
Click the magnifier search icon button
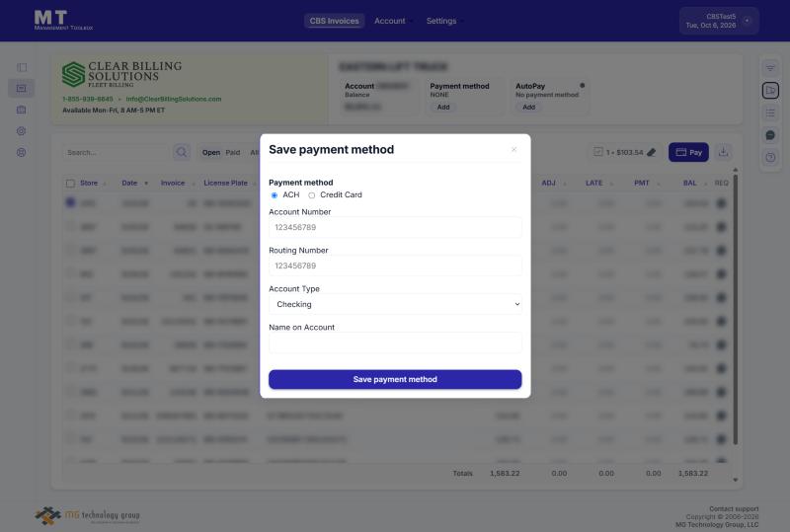182,152
